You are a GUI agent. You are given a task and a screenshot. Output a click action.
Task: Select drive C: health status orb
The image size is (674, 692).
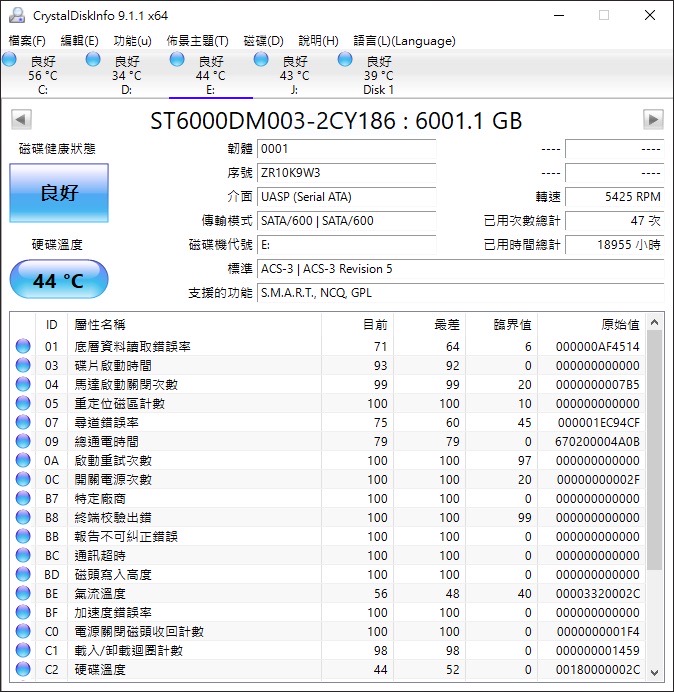(x=9, y=60)
